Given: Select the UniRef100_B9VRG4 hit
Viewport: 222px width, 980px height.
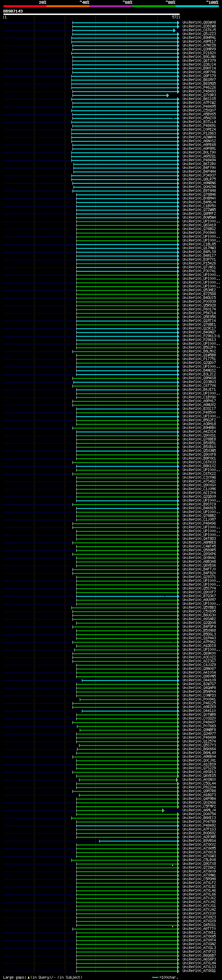Looking at the screenshot, I should 199,841.
